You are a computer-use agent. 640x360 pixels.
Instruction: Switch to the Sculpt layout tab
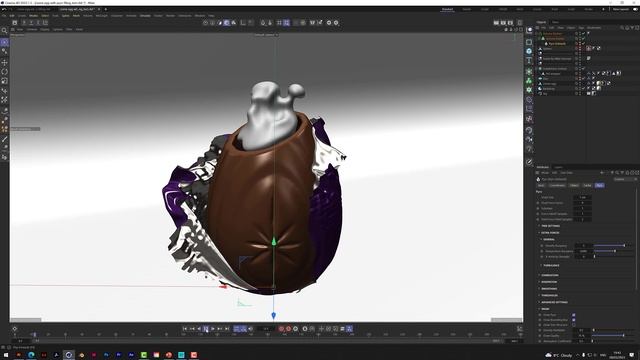(485, 9)
